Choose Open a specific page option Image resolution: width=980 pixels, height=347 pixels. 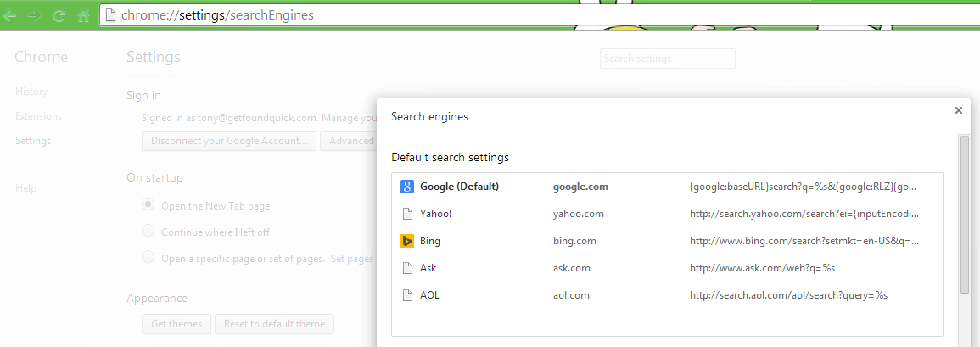tap(148, 258)
